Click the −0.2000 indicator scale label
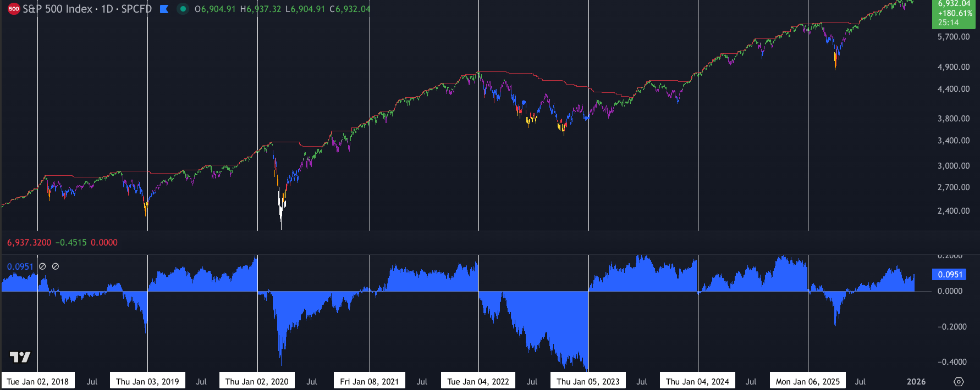980x390 pixels. coord(952,327)
